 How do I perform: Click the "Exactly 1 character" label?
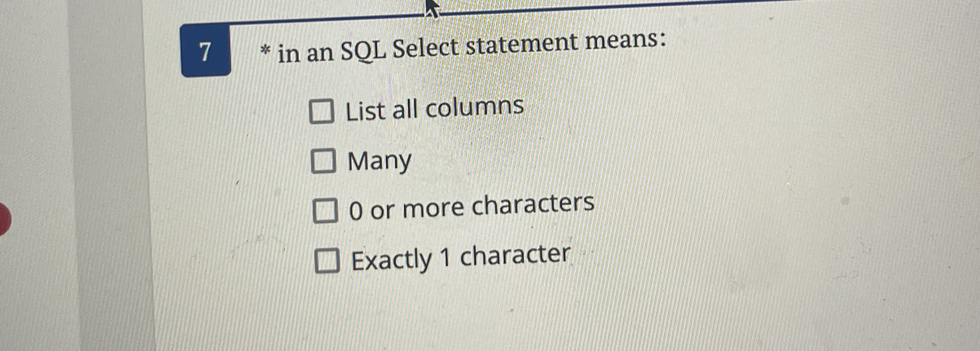461,259
